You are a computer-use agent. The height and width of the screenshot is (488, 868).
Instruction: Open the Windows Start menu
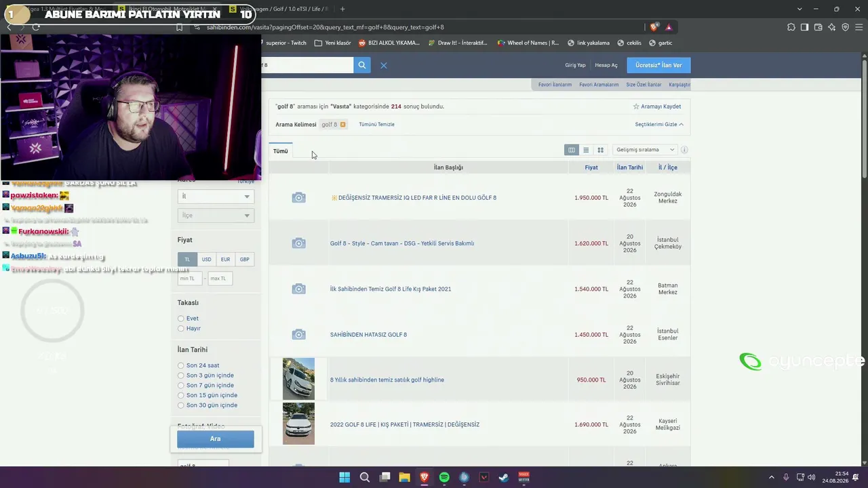pyautogui.click(x=344, y=477)
